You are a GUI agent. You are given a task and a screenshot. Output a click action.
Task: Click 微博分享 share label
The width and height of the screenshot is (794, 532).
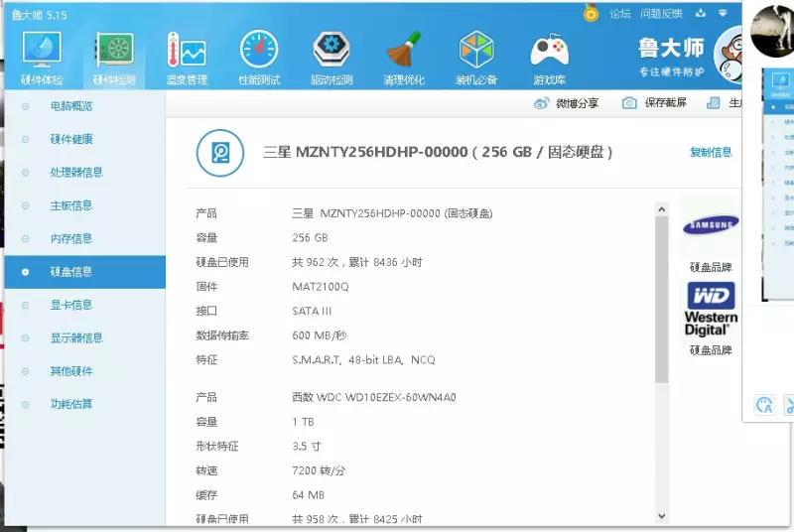(578, 103)
